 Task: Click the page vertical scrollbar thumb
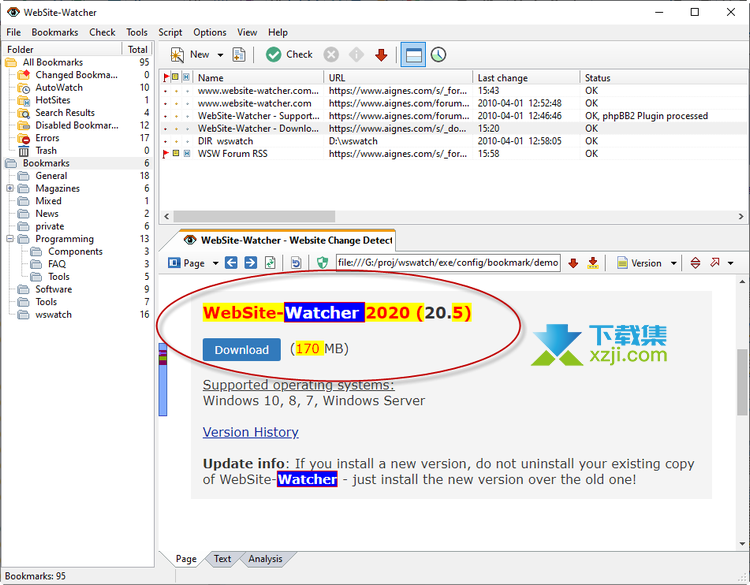742,382
